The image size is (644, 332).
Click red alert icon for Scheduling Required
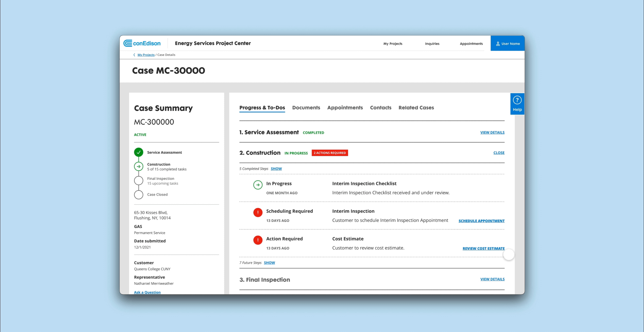click(258, 213)
